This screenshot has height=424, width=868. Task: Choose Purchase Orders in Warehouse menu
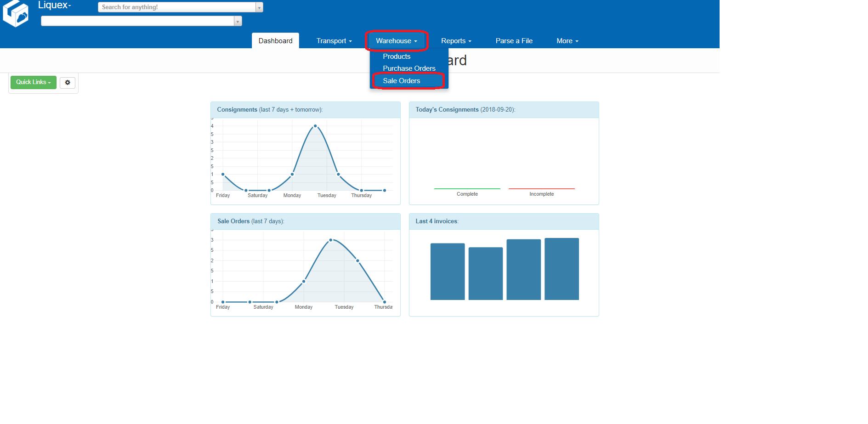(409, 68)
